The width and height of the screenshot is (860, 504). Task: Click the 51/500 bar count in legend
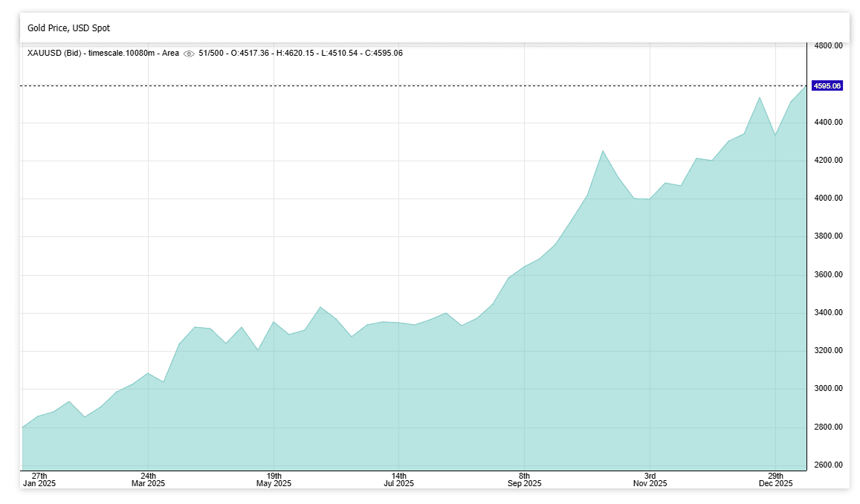click(210, 54)
